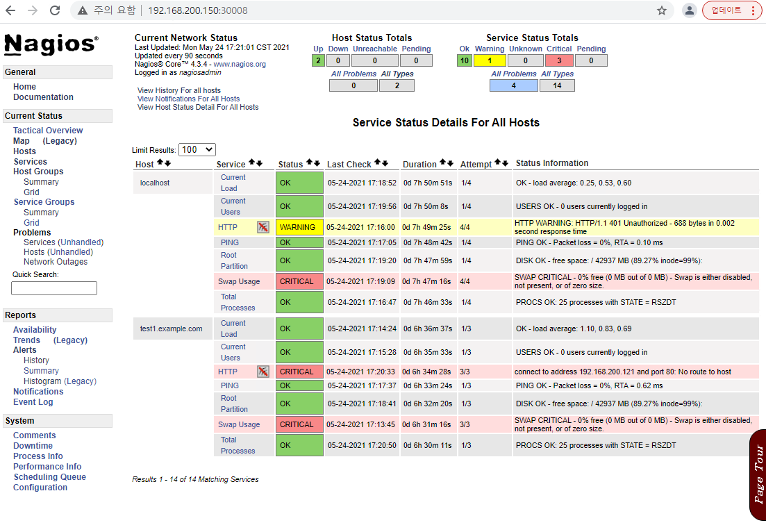The image size is (766, 532).
Task: View Notifications For All Hosts
Action: click(189, 99)
